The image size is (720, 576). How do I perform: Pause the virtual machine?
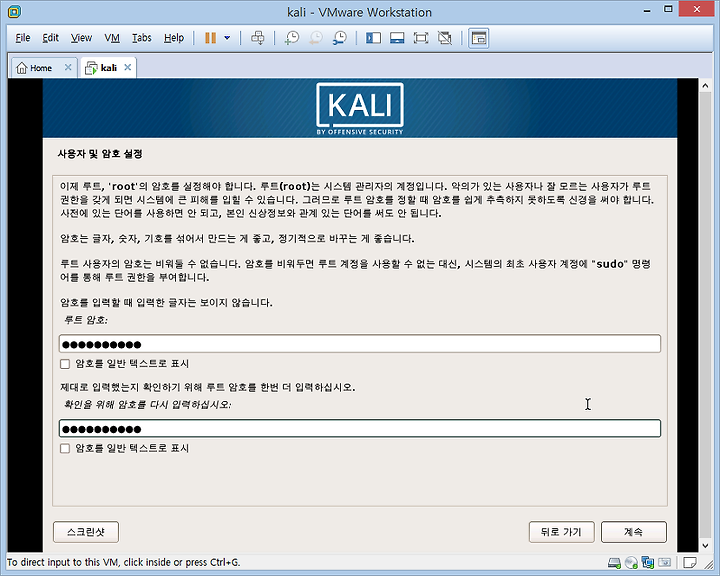click(210, 38)
